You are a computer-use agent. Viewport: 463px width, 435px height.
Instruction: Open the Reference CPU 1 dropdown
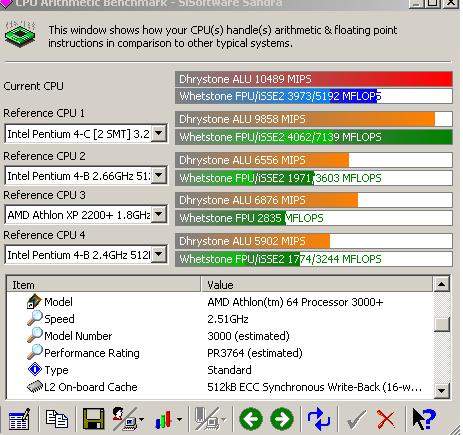click(x=159, y=134)
